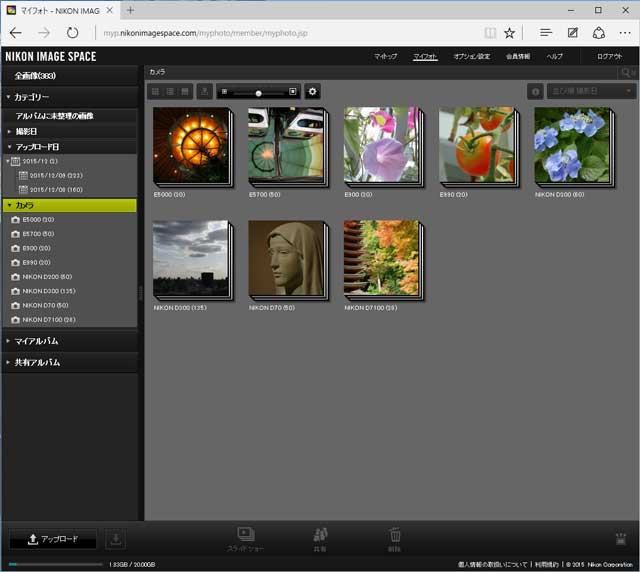Click the share (共有) people icon

tap(321, 535)
